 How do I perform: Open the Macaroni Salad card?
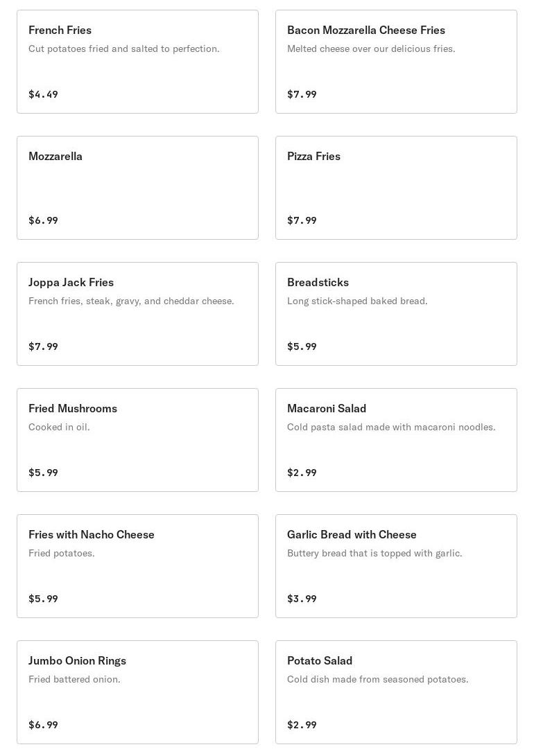pos(396,440)
